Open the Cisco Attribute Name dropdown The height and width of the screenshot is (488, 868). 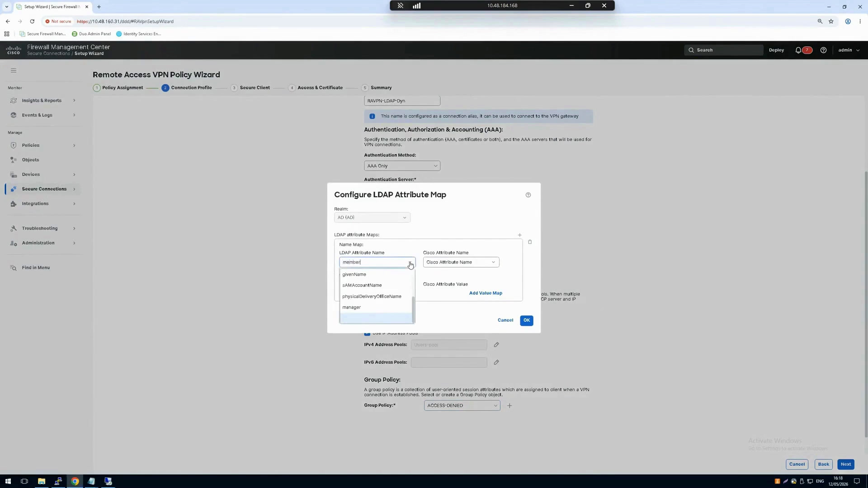tap(461, 262)
